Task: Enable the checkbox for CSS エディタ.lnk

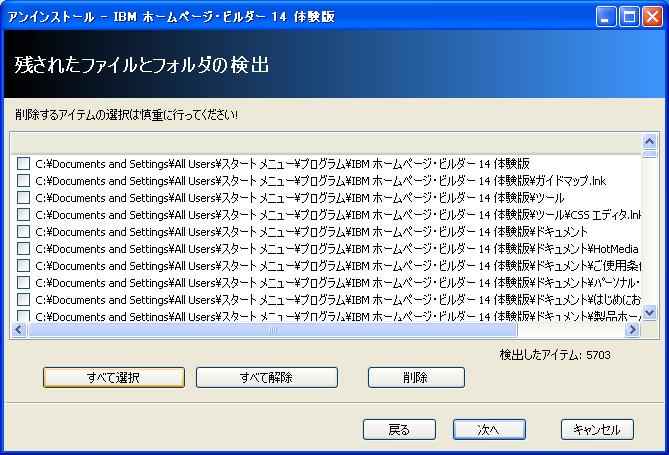Action: click(x=23, y=215)
